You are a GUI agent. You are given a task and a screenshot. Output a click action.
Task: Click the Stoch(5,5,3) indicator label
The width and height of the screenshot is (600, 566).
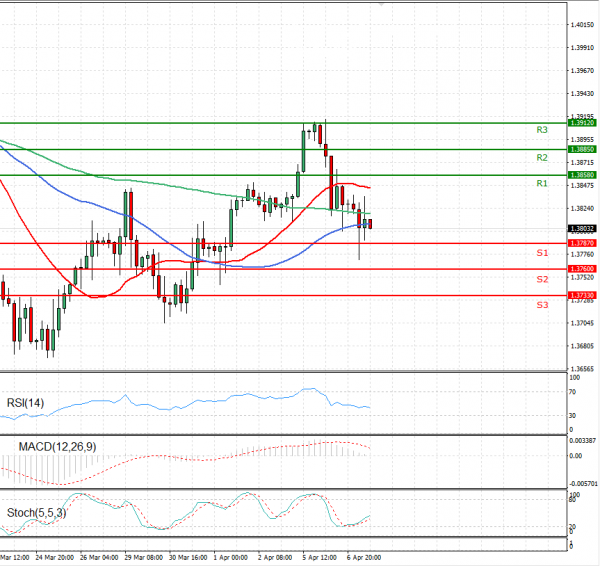click(x=36, y=513)
